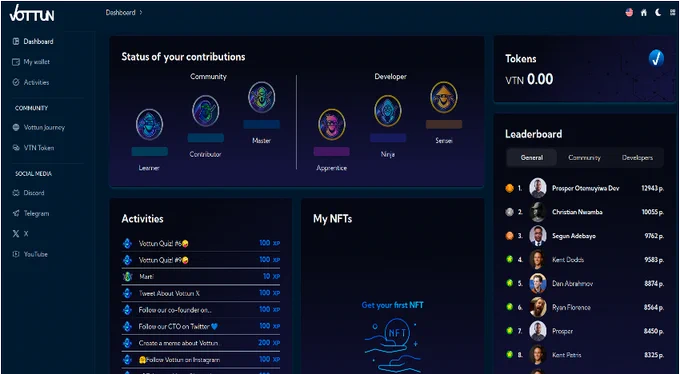Click the Telegram paper plane icon
Viewport: 680px width, 374px height.
point(16,213)
